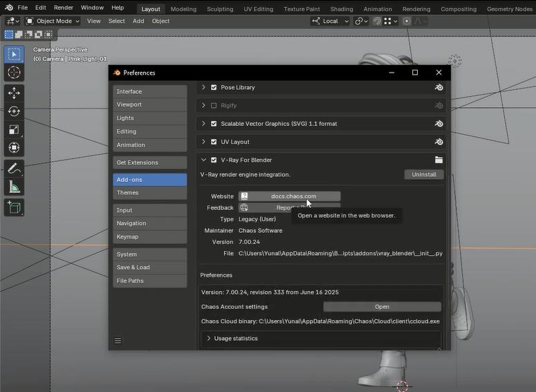Viewport: 536px width, 392px height.
Task: Click Blender icon on UV Layout row
Action: point(439,142)
